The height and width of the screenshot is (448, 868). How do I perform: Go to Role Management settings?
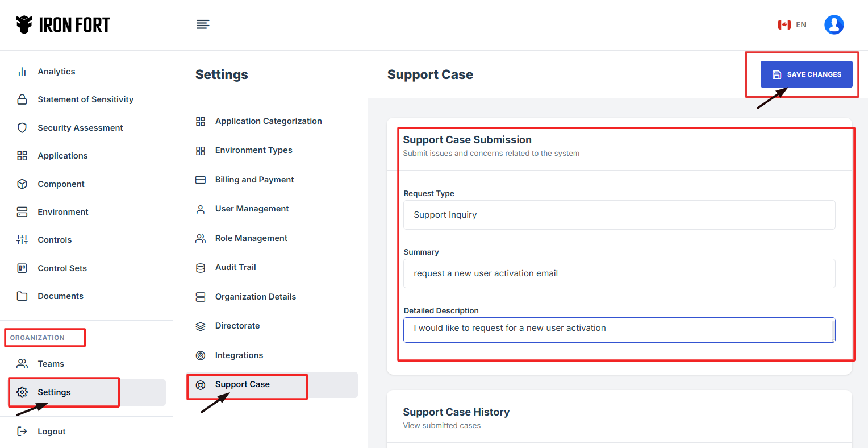tap(251, 238)
